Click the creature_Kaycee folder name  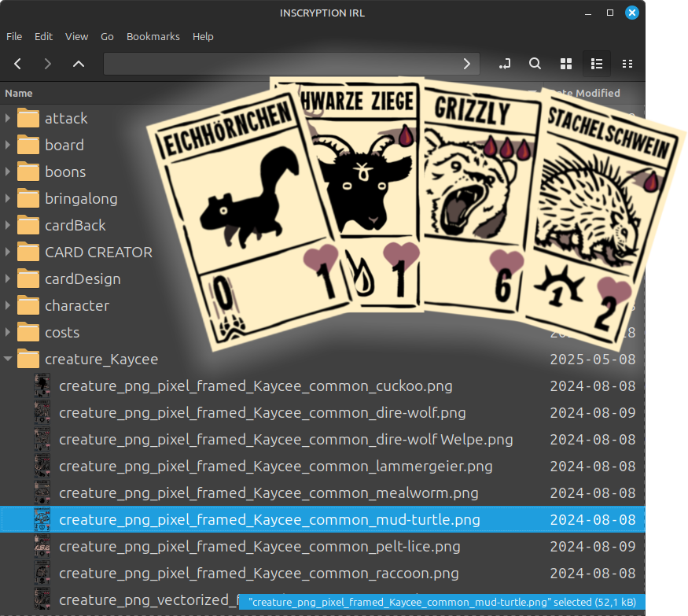click(101, 360)
